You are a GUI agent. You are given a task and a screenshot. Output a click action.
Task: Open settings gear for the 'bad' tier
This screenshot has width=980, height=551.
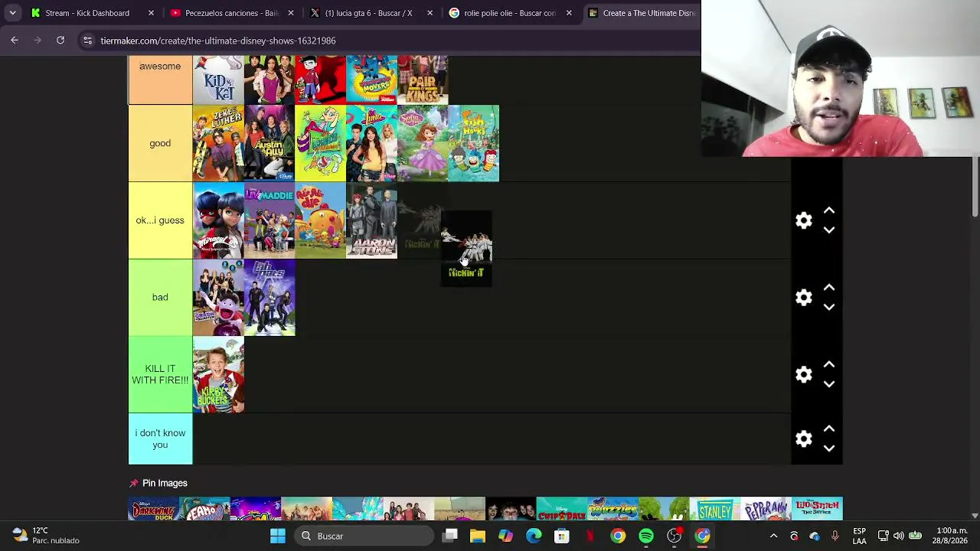click(803, 298)
